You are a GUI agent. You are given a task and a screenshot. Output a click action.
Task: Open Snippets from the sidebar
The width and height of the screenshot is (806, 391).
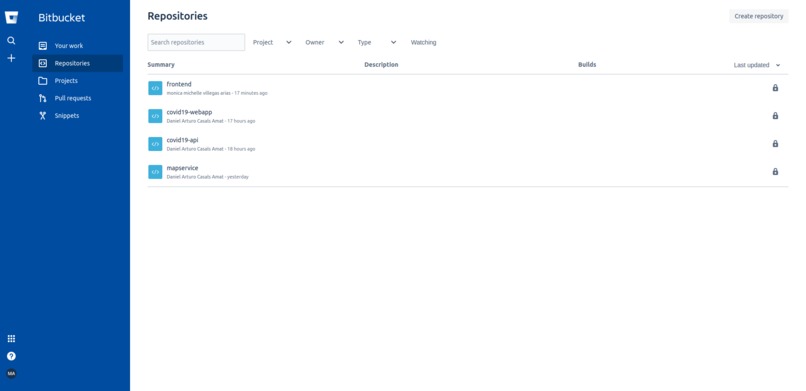point(67,116)
